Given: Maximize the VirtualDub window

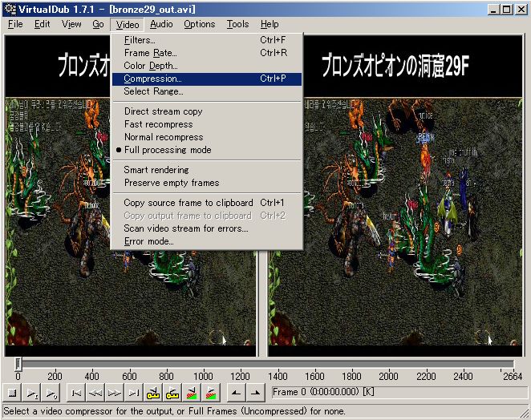Looking at the screenshot, I should coord(507,10).
